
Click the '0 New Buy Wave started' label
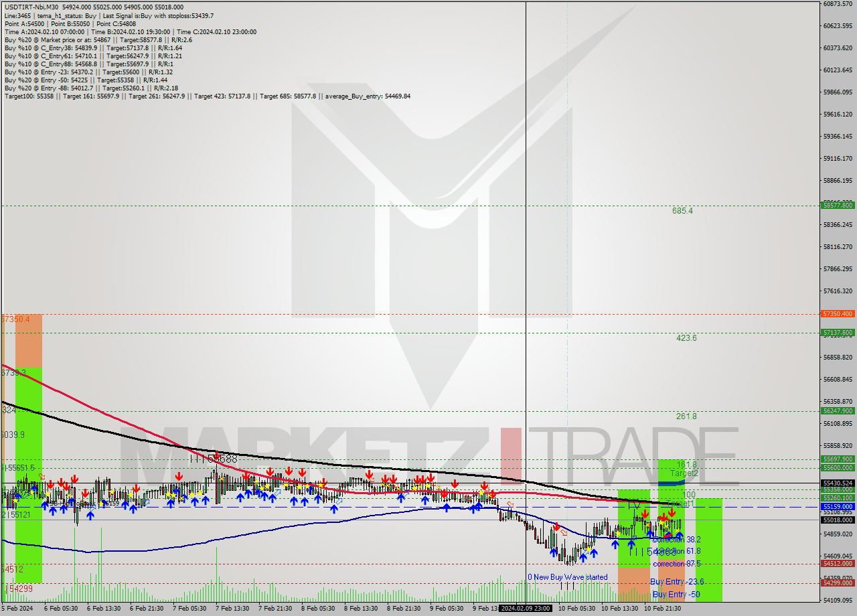[x=567, y=577]
